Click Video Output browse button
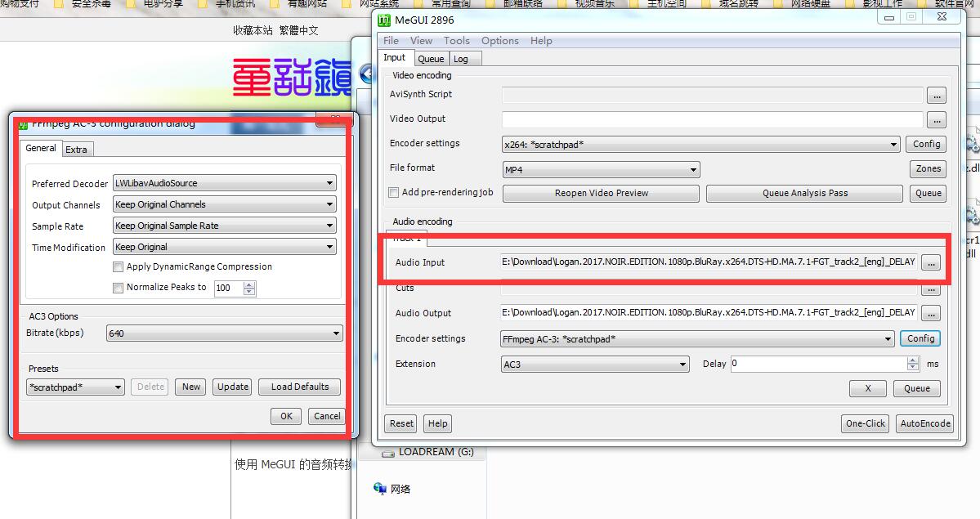This screenshot has height=519, width=980. point(936,120)
